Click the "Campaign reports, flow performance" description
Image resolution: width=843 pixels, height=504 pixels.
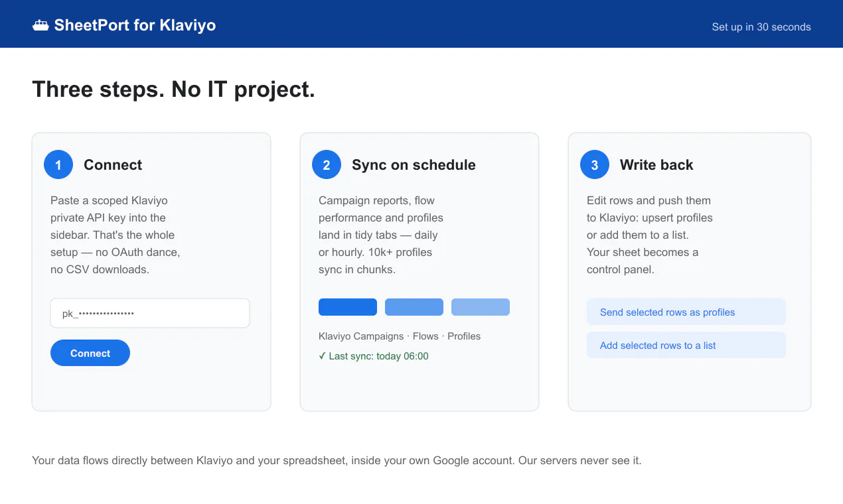coord(381,235)
